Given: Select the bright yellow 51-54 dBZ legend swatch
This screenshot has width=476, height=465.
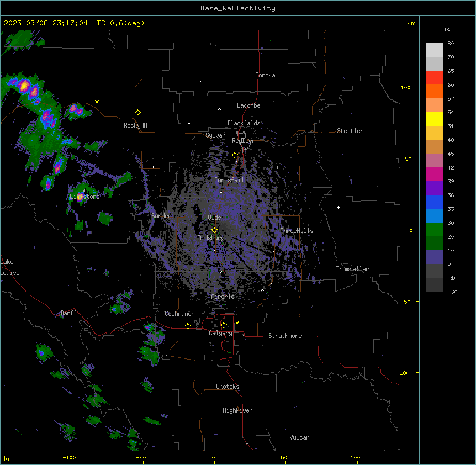Looking at the screenshot, I should (x=434, y=119).
